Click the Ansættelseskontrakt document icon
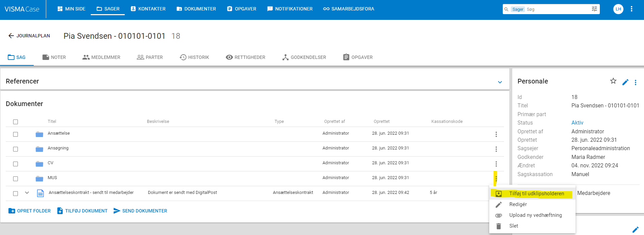This screenshot has height=235, width=644. click(x=40, y=193)
